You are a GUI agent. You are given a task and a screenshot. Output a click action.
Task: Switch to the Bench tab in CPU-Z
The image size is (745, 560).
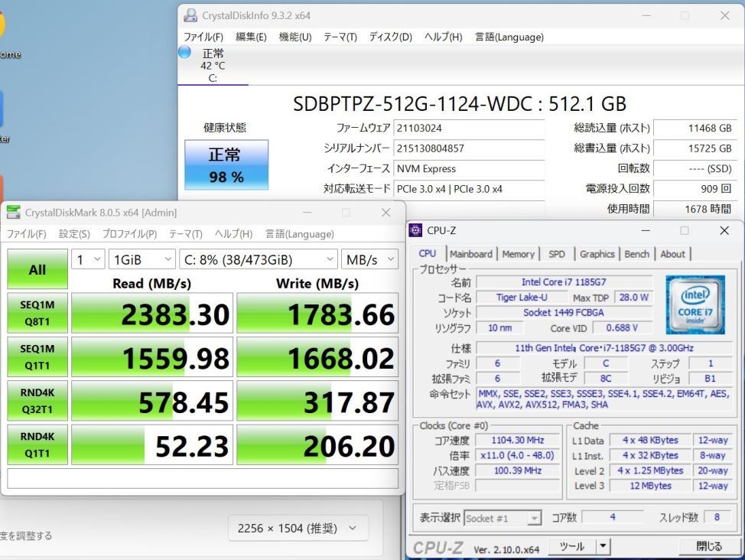[636, 254]
